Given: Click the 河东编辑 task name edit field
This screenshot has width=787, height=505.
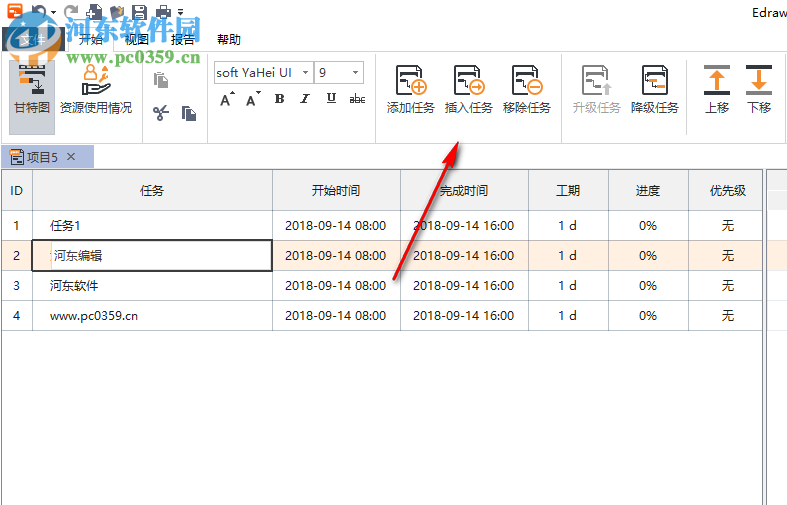Looking at the screenshot, I should 152,256.
